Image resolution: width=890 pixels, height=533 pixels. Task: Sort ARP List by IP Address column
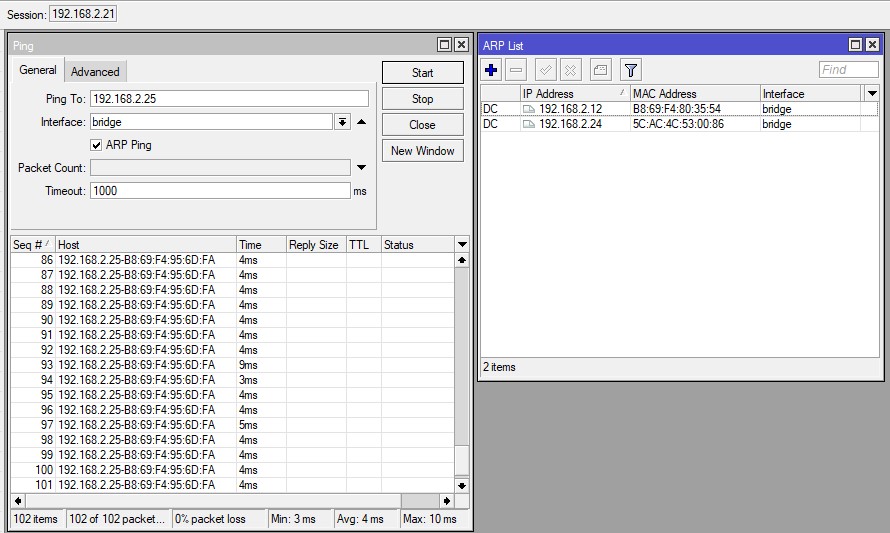coord(575,93)
